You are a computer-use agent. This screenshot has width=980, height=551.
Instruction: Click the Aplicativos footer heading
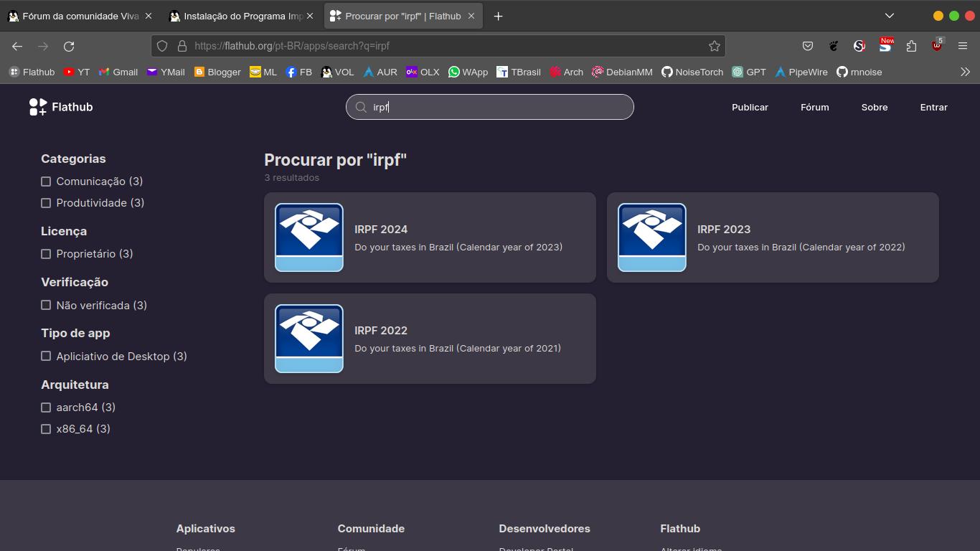click(206, 529)
